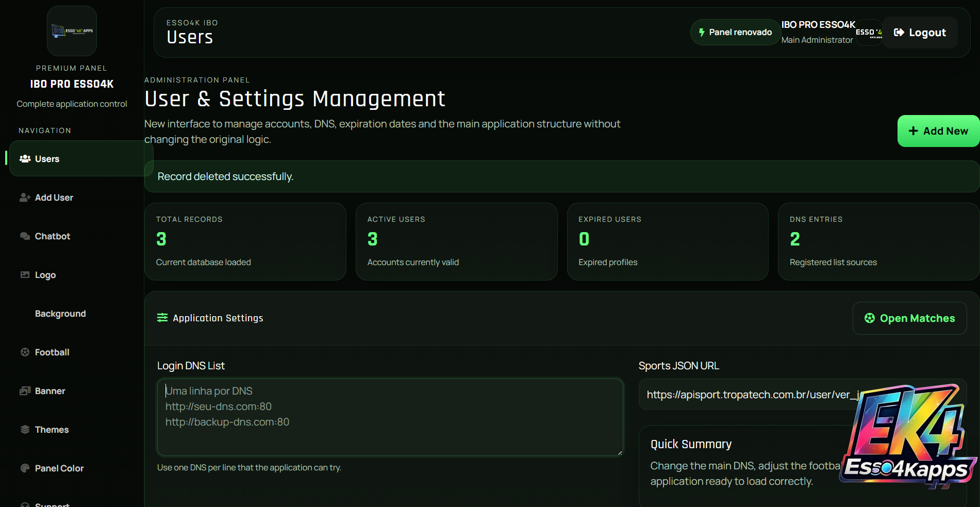Select the Banner sidebar icon

25,391
